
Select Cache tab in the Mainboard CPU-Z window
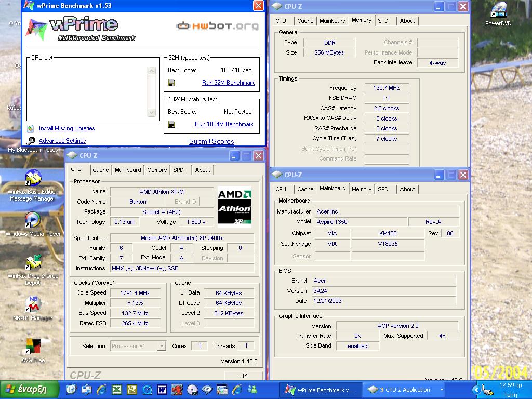coord(305,189)
